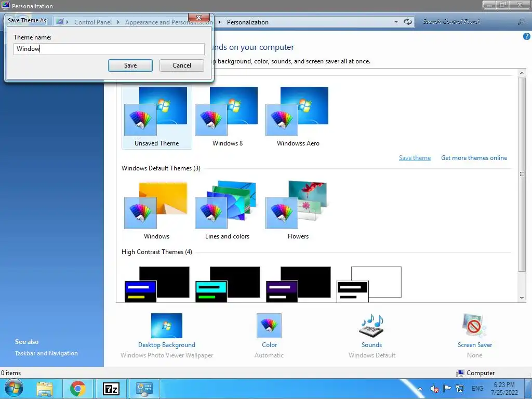The image size is (532, 399).
Task: Click the Help question mark icon
Action: pos(527,36)
